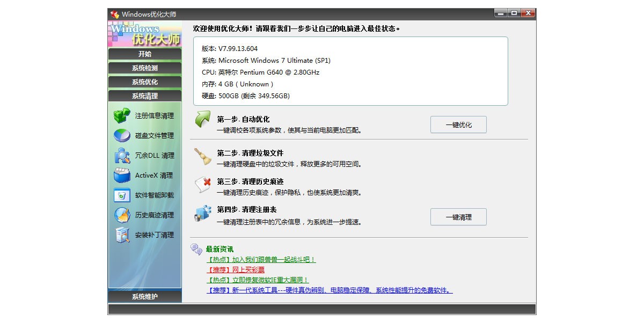
Task: Click the 安装补丁清理 icon
Action: click(x=122, y=235)
